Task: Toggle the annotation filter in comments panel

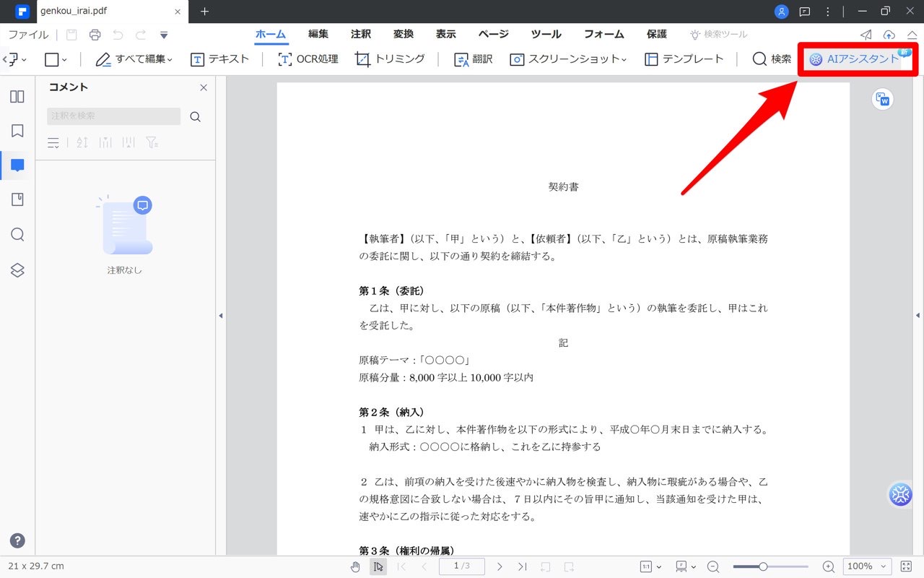Action: pyautogui.click(x=152, y=142)
